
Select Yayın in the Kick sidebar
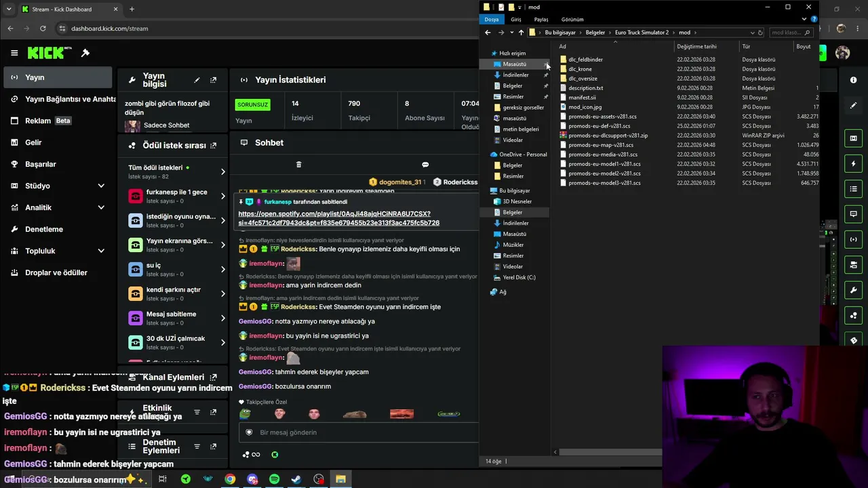coord(58,77)
